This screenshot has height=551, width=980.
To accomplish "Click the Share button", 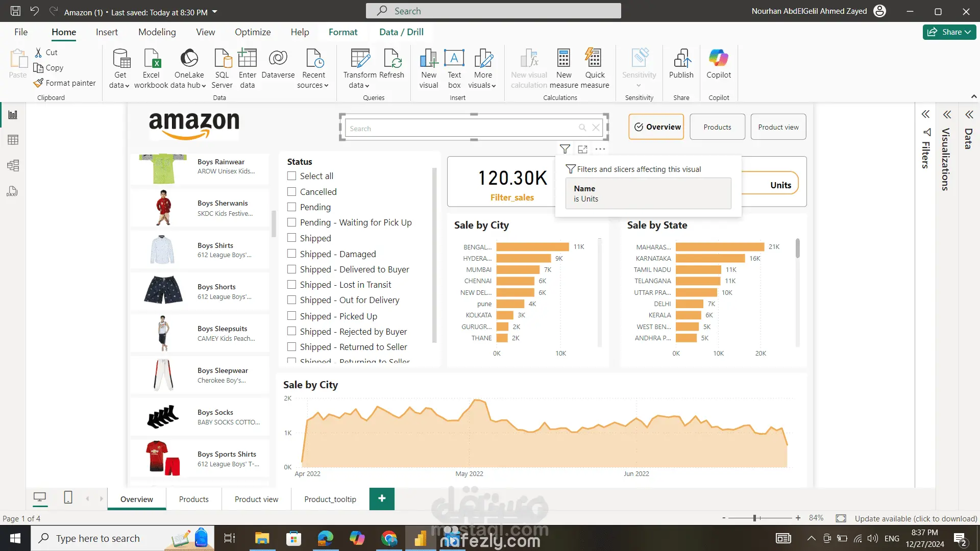I will pos(949,32).
